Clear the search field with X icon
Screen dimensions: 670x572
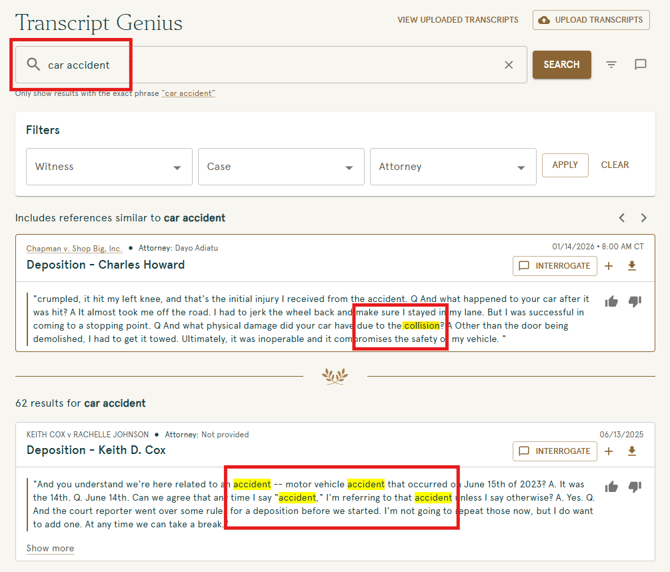click(x=508, y=65)
